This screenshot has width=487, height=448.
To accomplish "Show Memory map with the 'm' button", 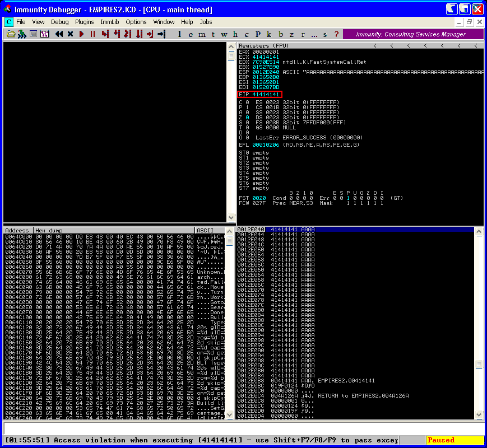I will [202, 34].
